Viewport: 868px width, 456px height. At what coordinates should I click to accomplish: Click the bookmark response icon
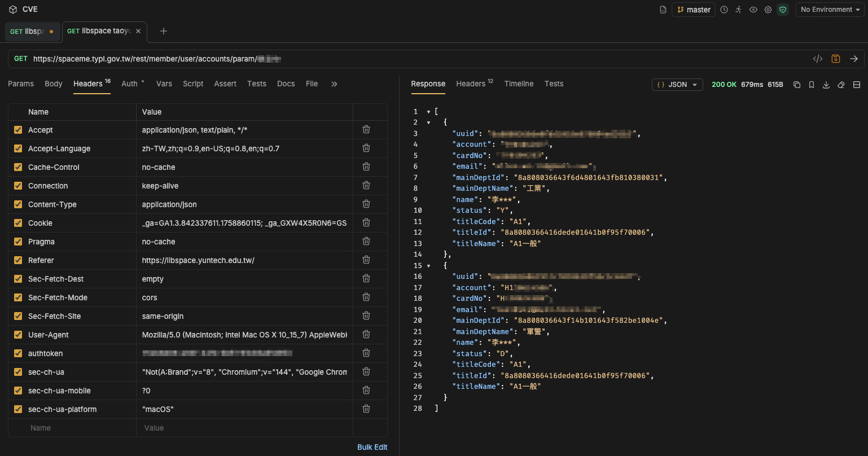coord(812,85)
